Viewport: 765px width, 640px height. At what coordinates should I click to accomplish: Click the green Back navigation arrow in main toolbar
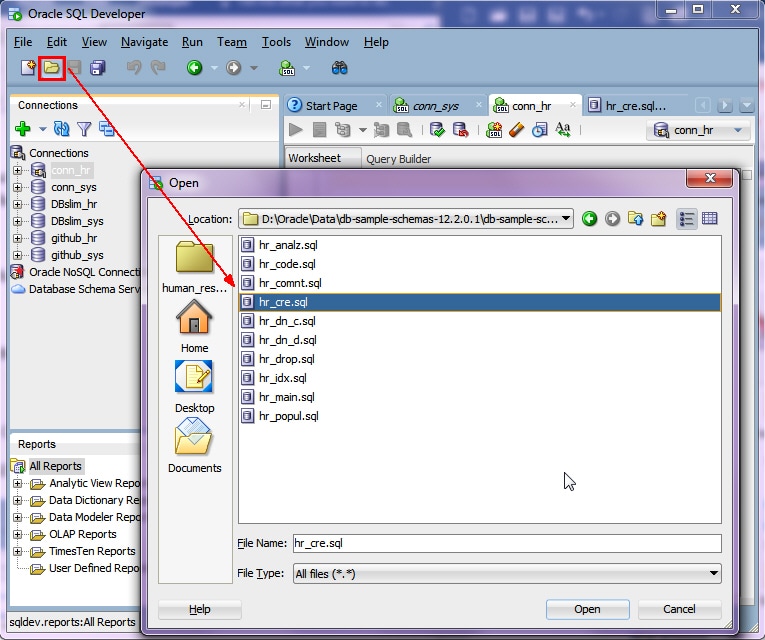195,68
